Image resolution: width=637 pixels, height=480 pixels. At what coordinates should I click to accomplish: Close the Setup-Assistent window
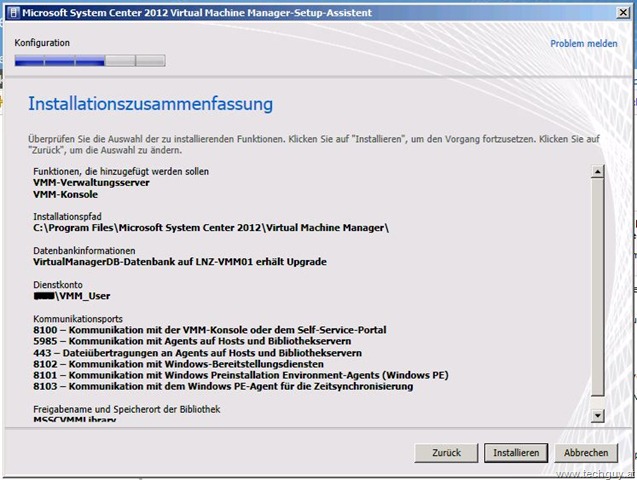pyautogui.click(x=623, y=13)
